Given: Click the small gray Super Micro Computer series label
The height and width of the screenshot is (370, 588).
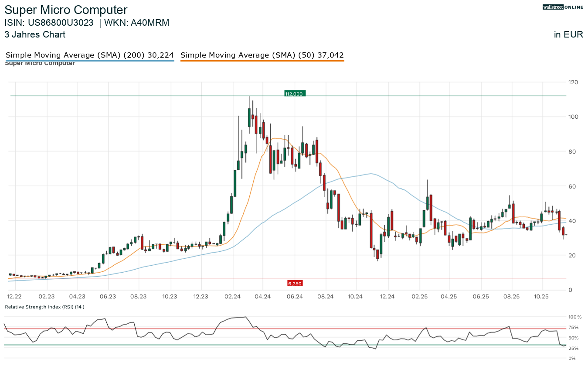Looking at the screenshot, I should tap(40, 64).
